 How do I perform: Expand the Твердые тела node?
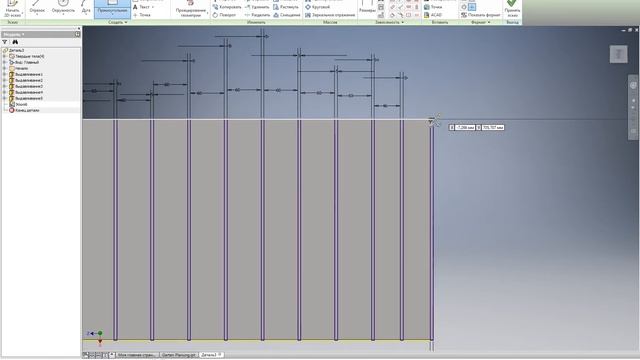point(4,56)
